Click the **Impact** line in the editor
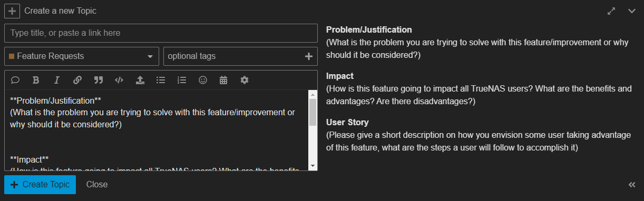The image size is (644, 201). pyautogui.click(x=30, y=159)
